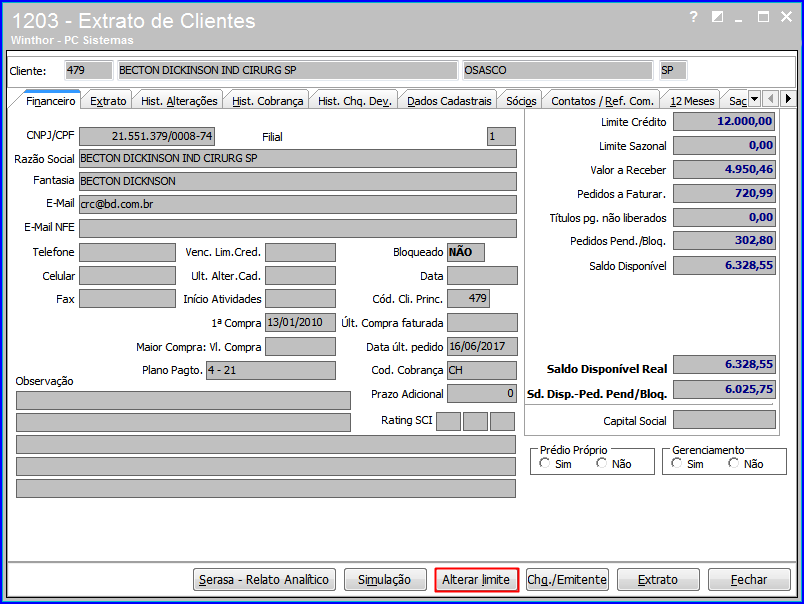This screenshot has height=604, width=804.
Task: Click the E-Mail field with crc@bd.com.br
Action: [x=298, y=205]
